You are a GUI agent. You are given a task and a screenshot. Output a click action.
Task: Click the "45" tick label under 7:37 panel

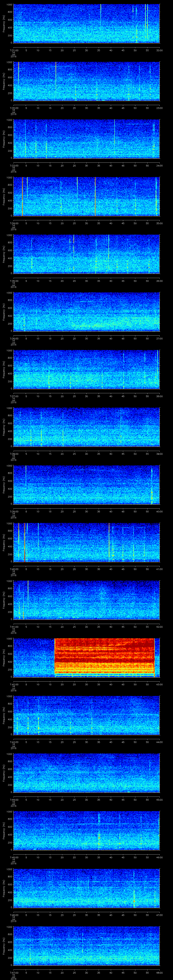(123, 396)
